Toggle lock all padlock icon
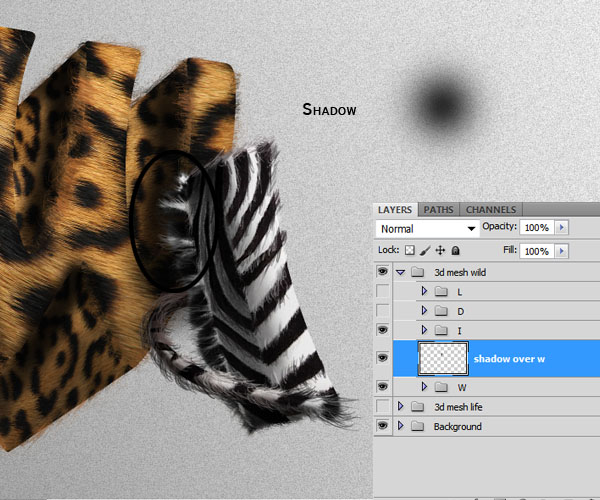 point(455,251)
